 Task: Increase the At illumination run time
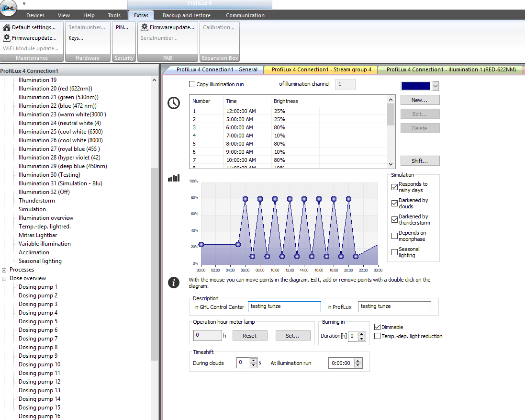[358, 361]
